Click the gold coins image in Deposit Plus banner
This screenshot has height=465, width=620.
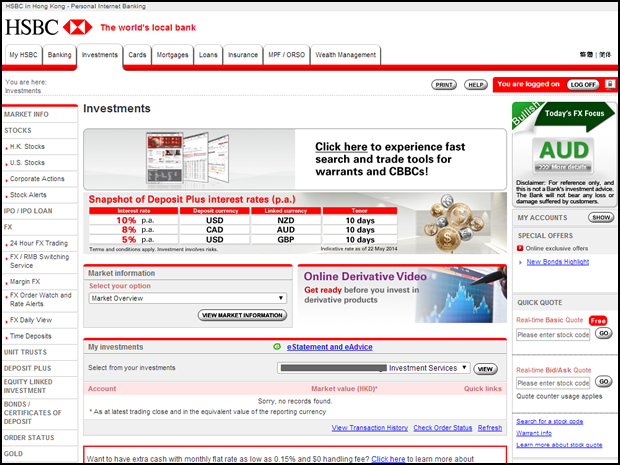click(x=454, y=224)
